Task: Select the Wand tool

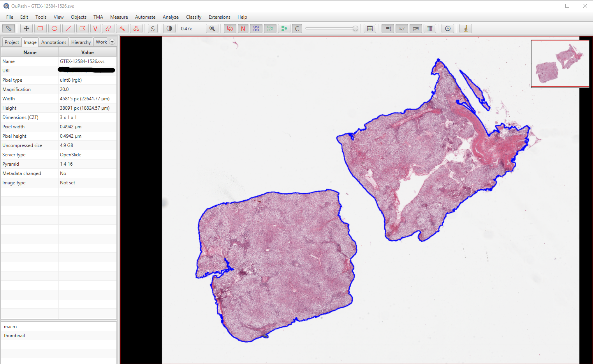Action: point(122,28)
